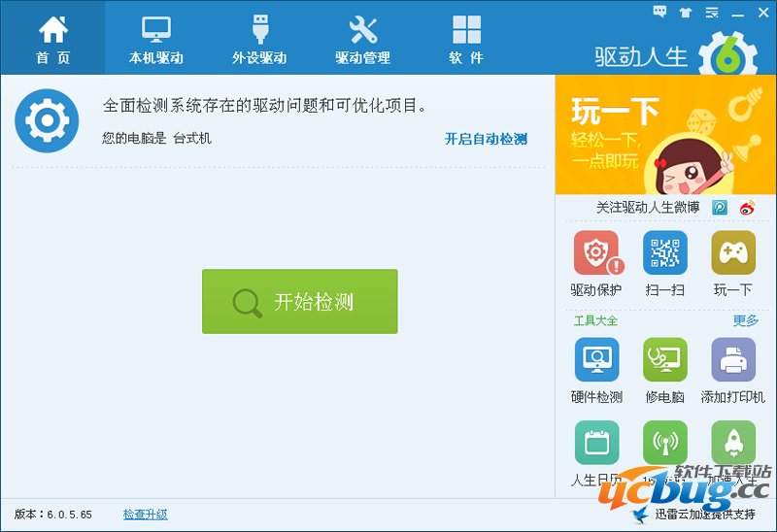Image resolution: width=777 pixels, height=532 pixels.
Task: Open the 本机驱动 tab
Action: [x=156, y=39]
